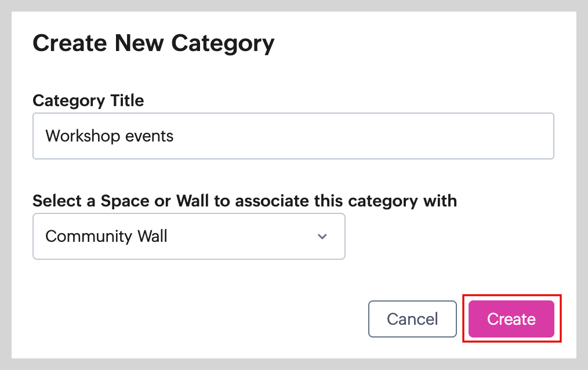Place cursor after "events" in the title field
This screenshot has width=588, height=370.
(x=175, y=136)
